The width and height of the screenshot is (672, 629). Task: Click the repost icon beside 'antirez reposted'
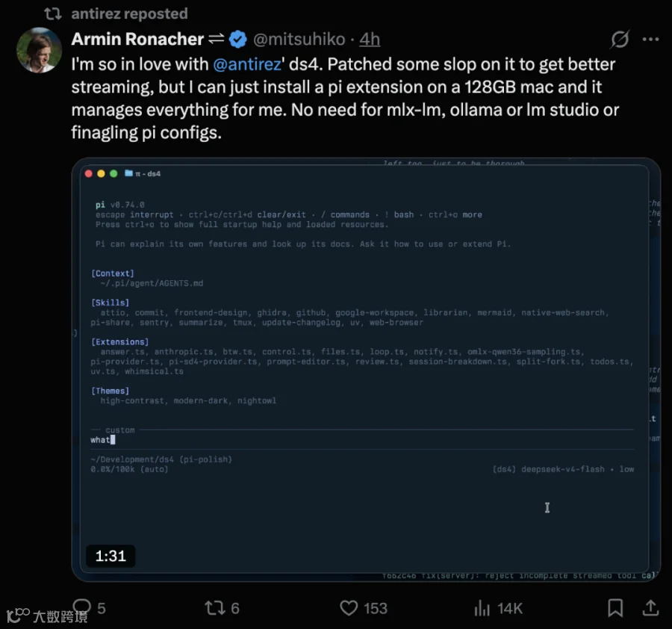tap(53, 13)
